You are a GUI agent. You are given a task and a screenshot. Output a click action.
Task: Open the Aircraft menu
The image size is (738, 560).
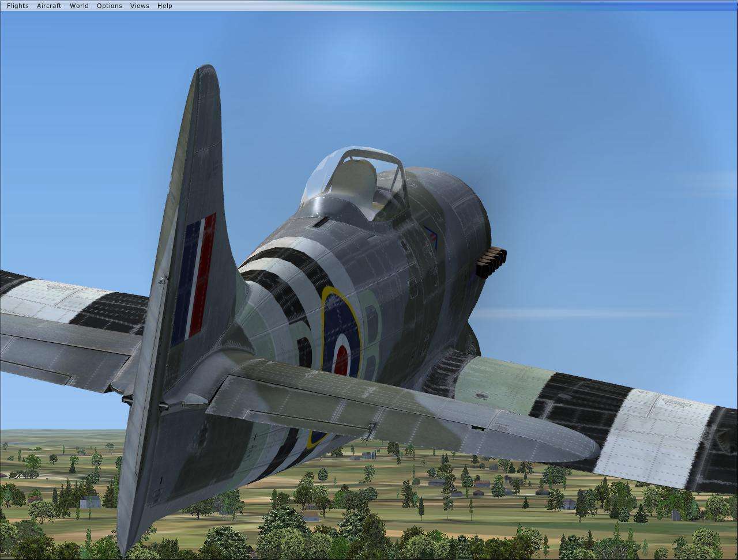pos(48,5)
